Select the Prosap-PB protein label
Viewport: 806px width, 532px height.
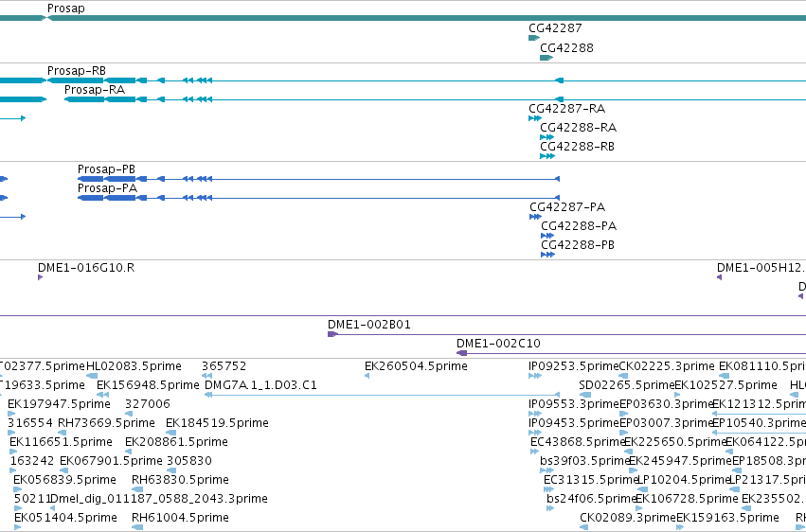106,169
